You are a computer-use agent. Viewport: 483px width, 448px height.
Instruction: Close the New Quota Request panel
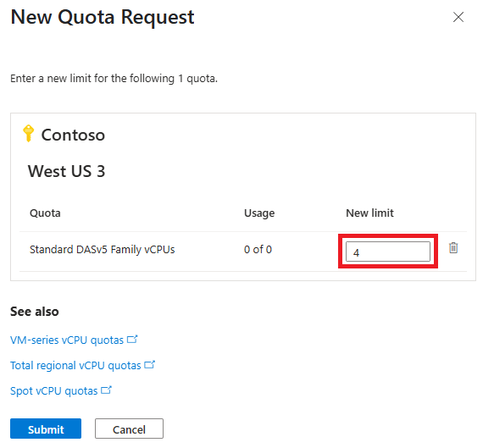(x=458, y=17)
